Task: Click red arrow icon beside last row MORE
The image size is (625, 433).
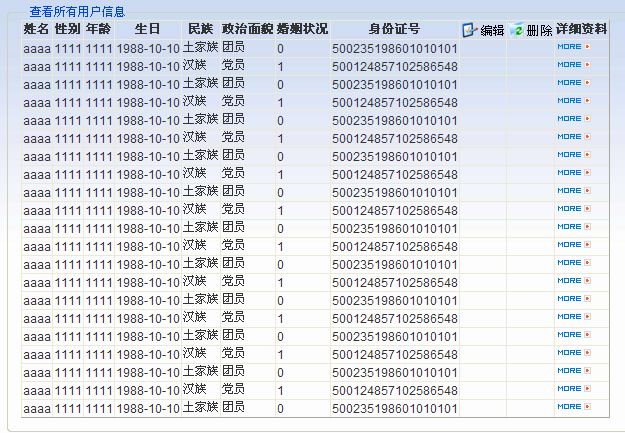Action: (x=587, y=407)
